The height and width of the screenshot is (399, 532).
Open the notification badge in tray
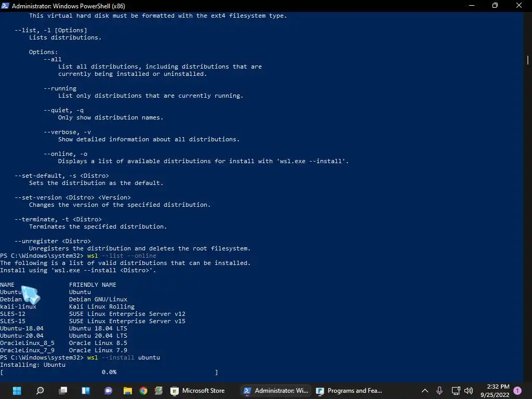[518, 391]
